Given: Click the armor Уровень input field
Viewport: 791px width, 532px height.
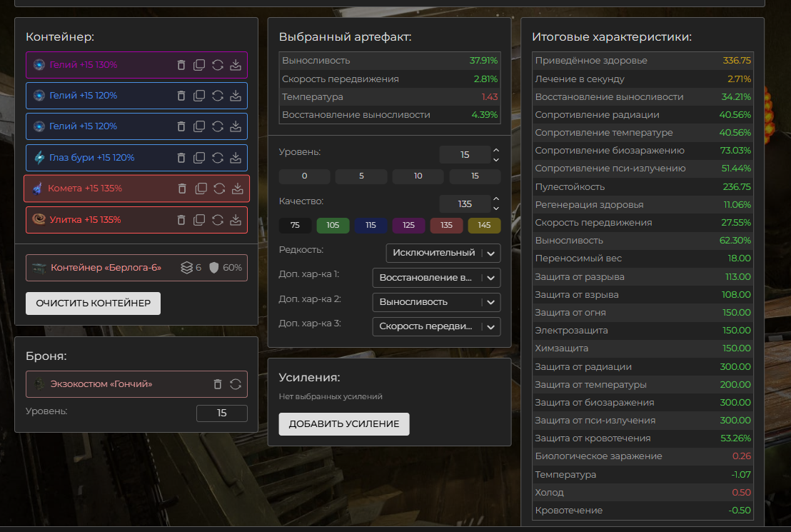Looking at the screenshot, I should click(x=221, y=413).
